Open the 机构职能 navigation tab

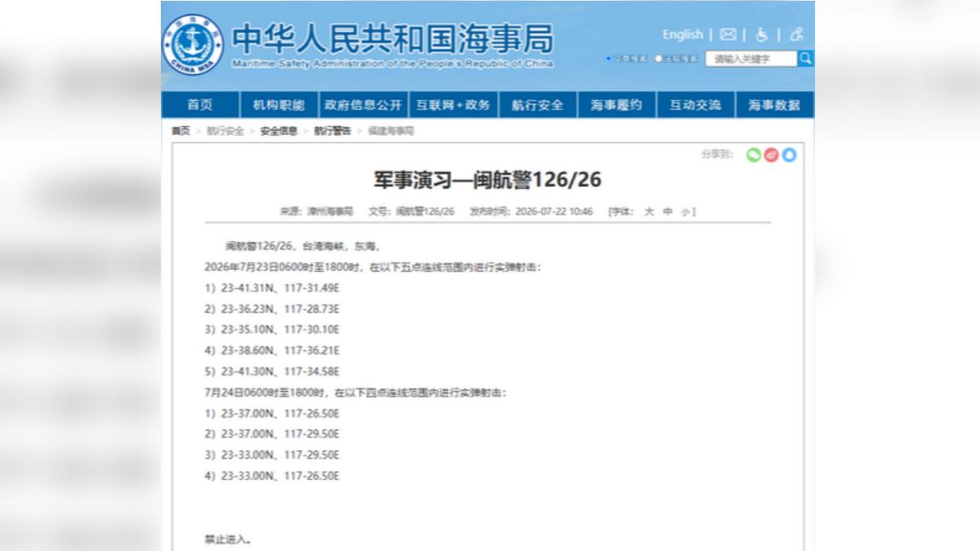click(279, 104)
